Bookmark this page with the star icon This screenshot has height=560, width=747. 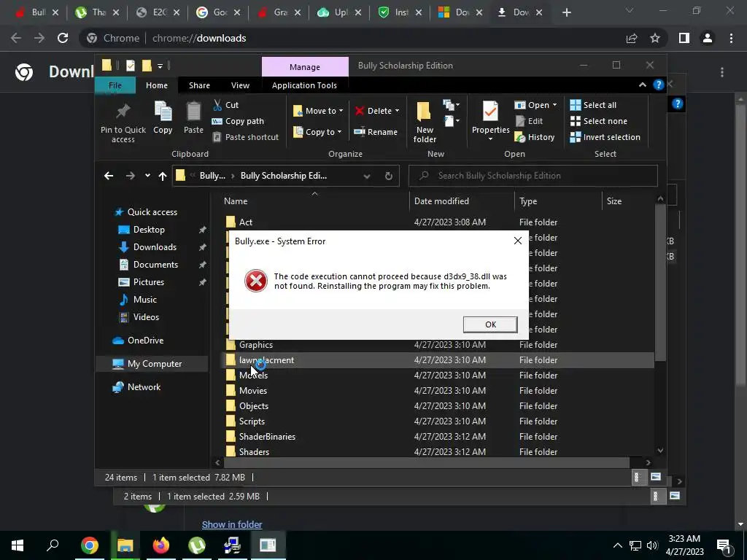(655, 38)
